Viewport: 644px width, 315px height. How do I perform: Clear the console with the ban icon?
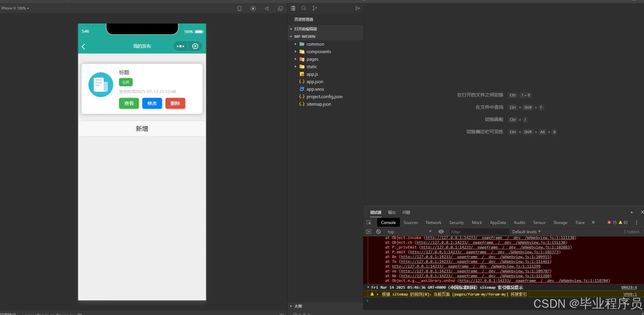(378, 231)
